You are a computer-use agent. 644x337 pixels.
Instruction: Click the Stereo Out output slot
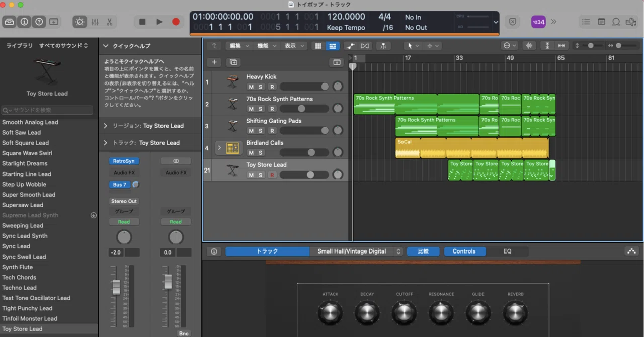[x=124, y=201]
